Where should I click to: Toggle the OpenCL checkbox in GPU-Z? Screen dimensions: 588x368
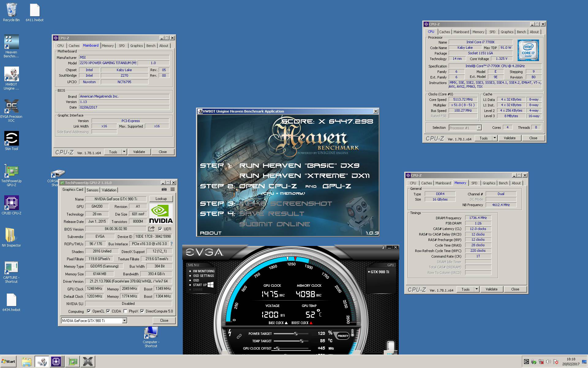89,311
